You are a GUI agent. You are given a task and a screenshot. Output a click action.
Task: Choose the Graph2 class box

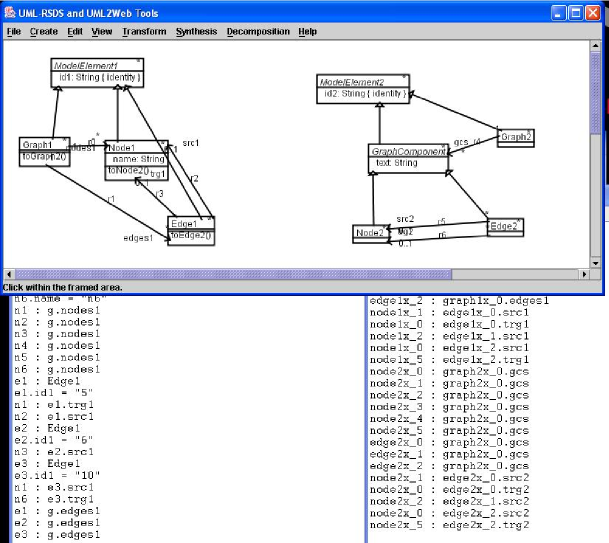click(516, 138)
